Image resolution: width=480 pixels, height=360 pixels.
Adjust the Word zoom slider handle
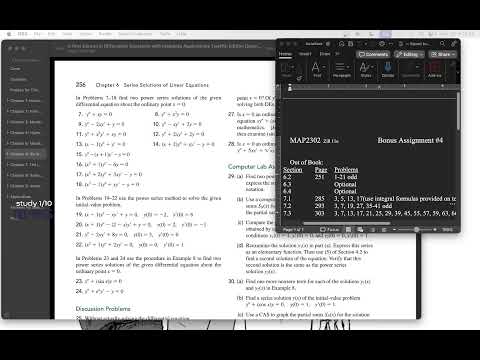tap(416, 230)
